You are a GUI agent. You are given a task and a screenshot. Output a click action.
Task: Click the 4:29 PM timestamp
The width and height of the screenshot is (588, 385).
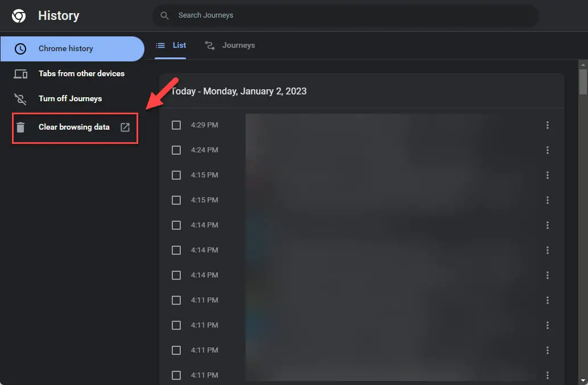click(x=204, y=125)
